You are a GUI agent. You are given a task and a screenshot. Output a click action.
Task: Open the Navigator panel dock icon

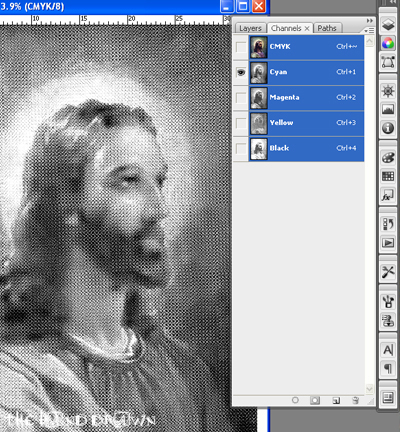coord(388,91)
